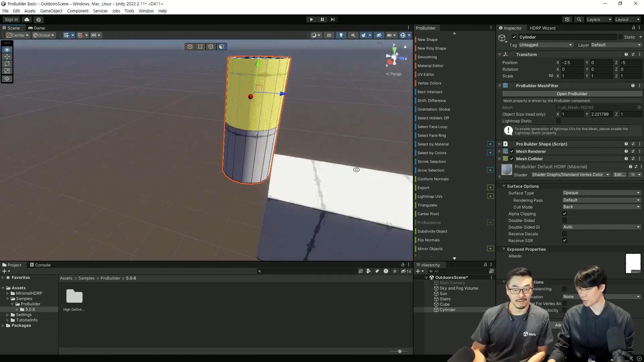
Task: Open the Layers dropdown
Action: point(599,19)
